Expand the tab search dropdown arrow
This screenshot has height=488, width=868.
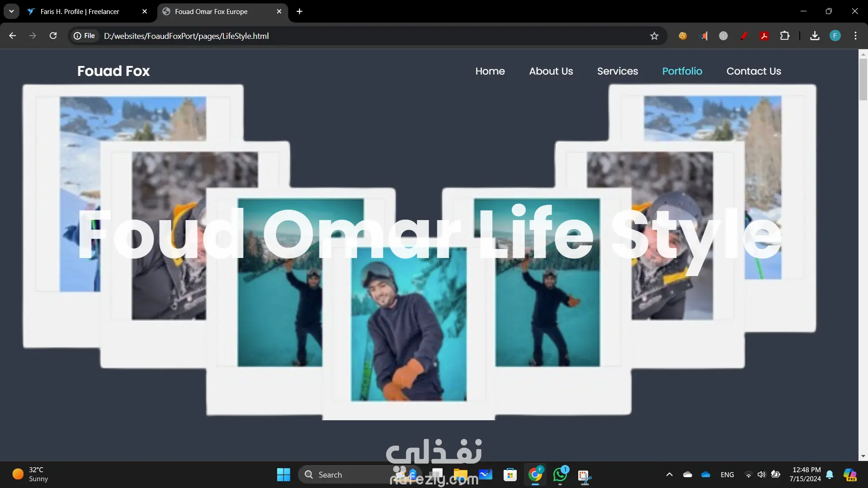[x=11, y=11]
